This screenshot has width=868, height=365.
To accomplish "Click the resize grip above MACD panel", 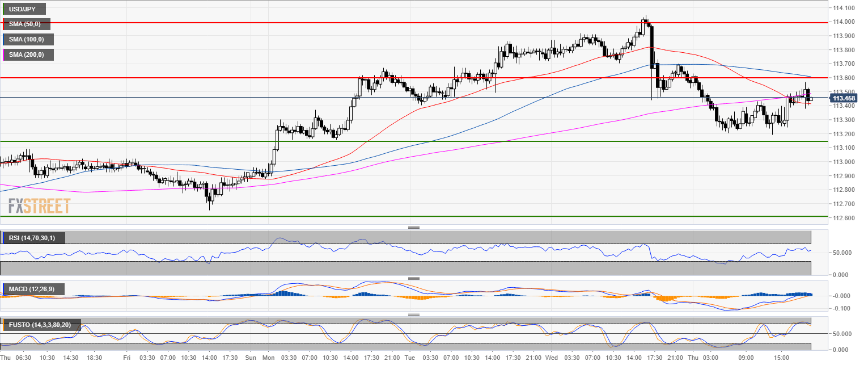I will (413, 278).
